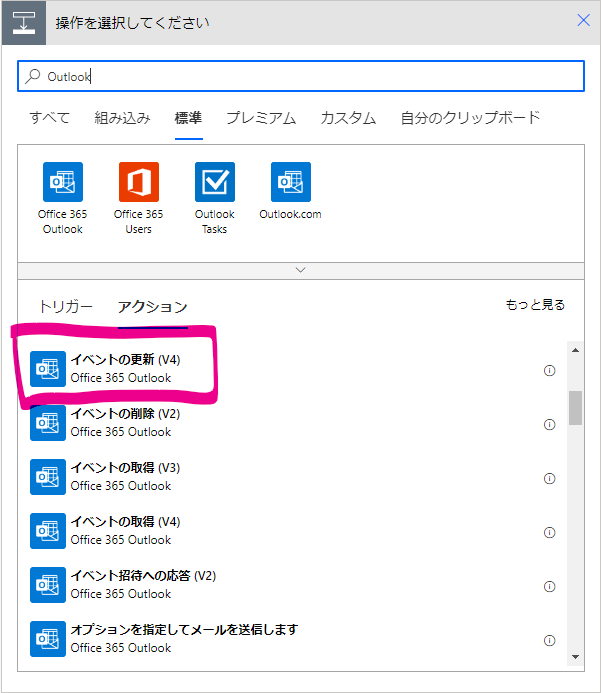The image size is (601, 693).
Task: Click the action list scroll up arrow
Action: (x=575, y=350)
